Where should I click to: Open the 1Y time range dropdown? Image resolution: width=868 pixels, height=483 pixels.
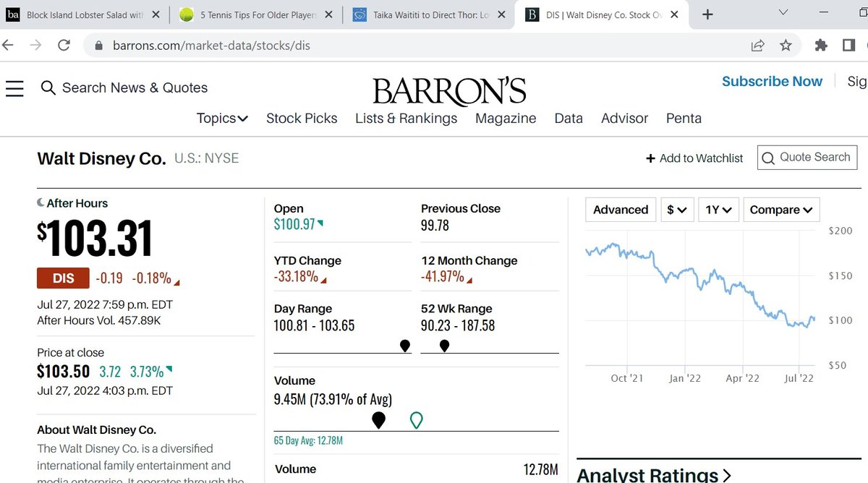[718, 210]
